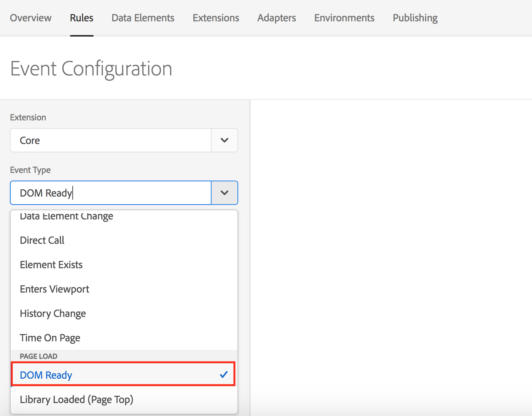Pick History Change event type
Screen dimensions: 532x416
(124, 314)
